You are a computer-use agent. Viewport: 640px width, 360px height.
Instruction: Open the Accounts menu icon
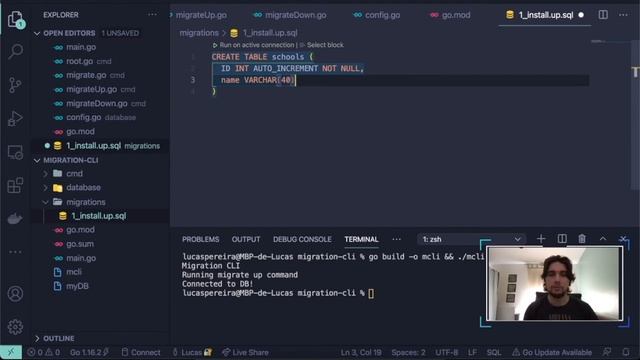16,294
